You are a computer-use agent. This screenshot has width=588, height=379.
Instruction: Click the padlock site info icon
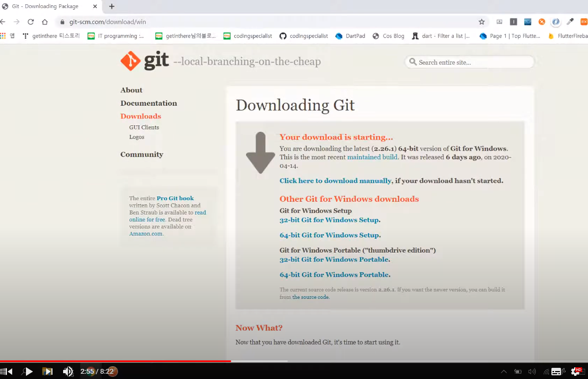62,22
